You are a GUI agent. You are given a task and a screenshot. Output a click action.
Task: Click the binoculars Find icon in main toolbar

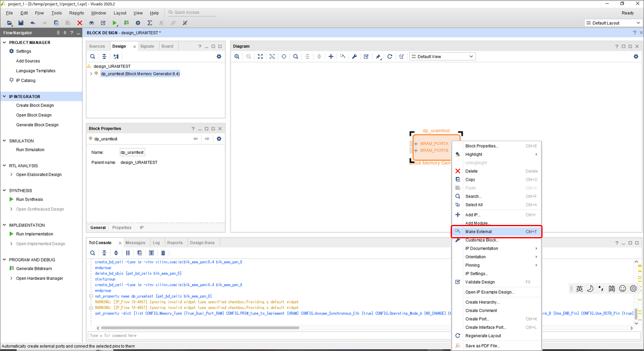[x=91, y=23]
